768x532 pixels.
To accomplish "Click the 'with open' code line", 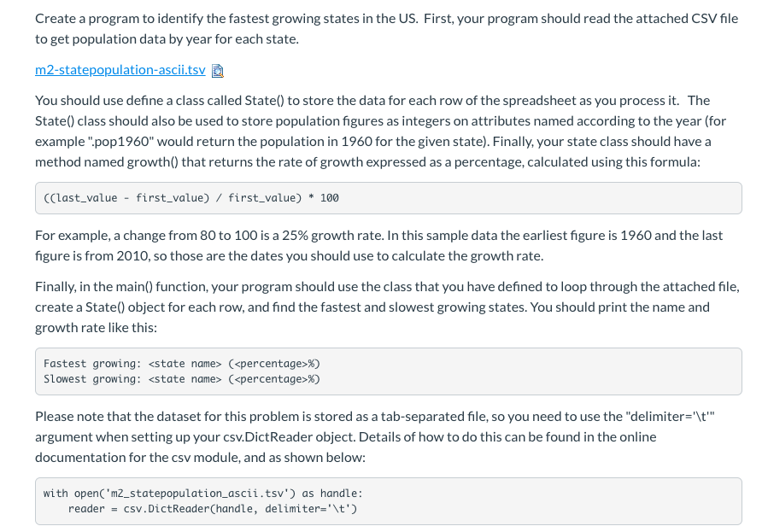I will click(x=202, y=494).
